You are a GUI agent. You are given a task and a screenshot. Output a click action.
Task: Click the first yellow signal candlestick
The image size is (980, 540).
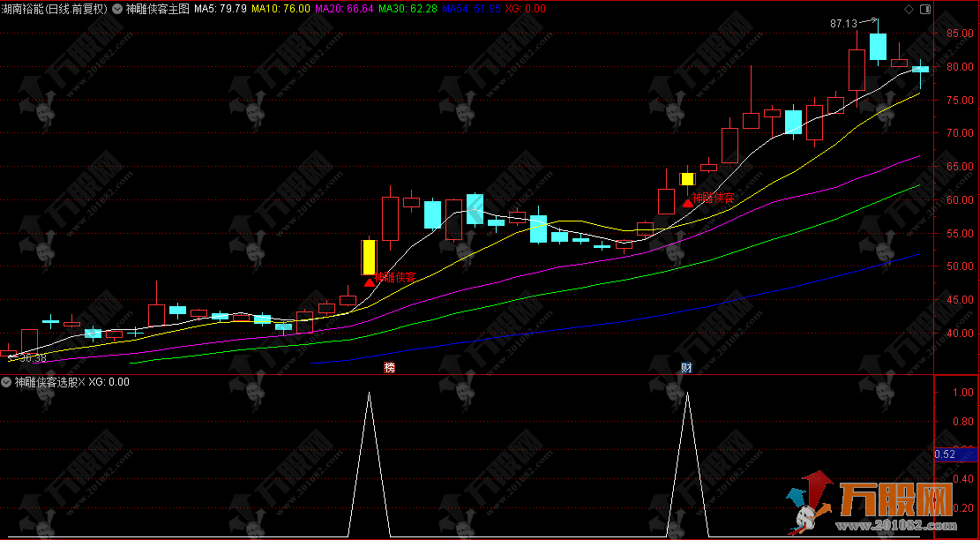pyautogui.click(x=369, y=257)
